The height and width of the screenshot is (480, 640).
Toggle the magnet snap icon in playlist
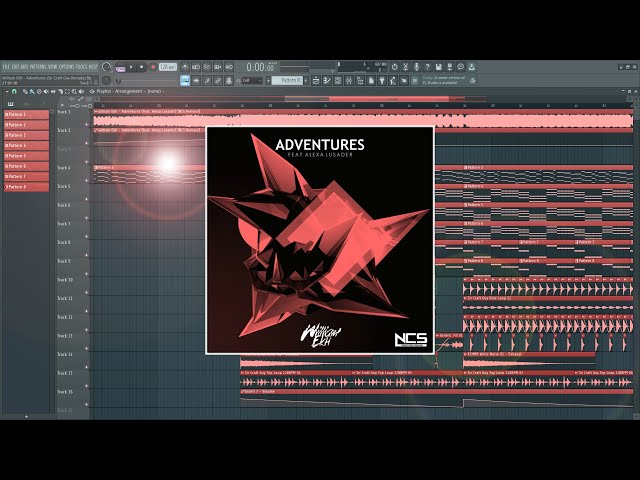click(14, 91)
